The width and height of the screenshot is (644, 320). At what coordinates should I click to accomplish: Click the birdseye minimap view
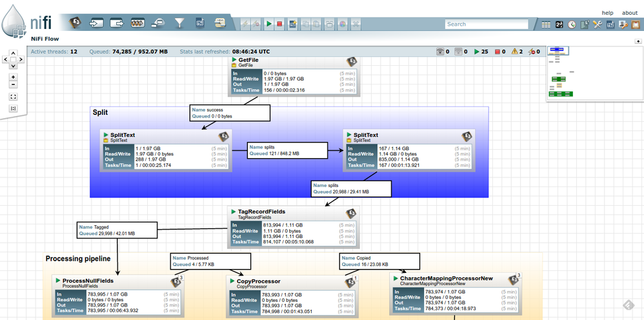[594, 73]
